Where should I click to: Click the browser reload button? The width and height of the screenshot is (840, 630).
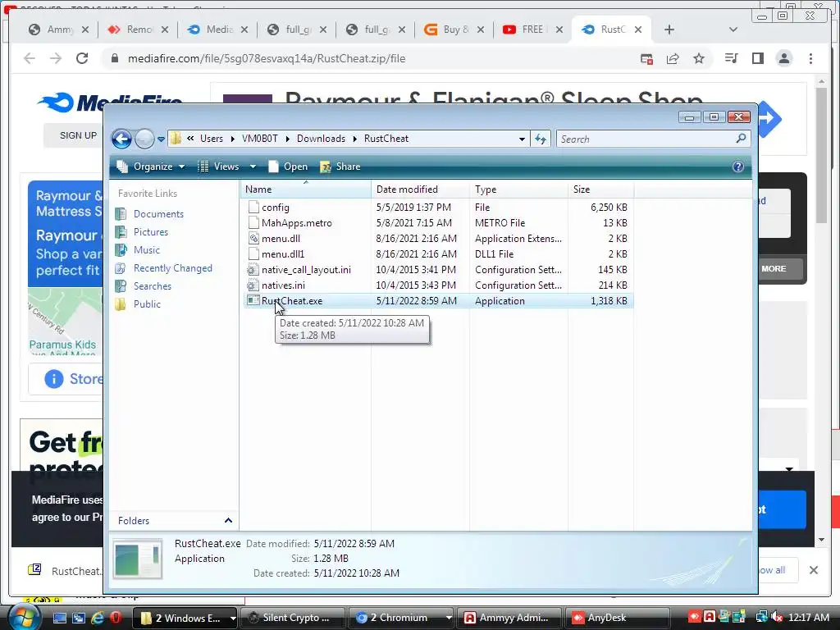tap(82, 58)
